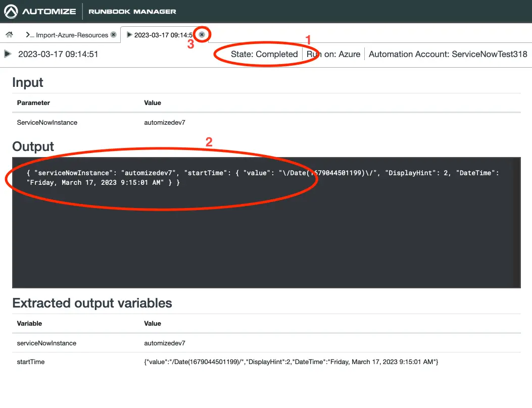Click the Parameter column header under Input
532x408 pixels.
click(x=33, y=103)
